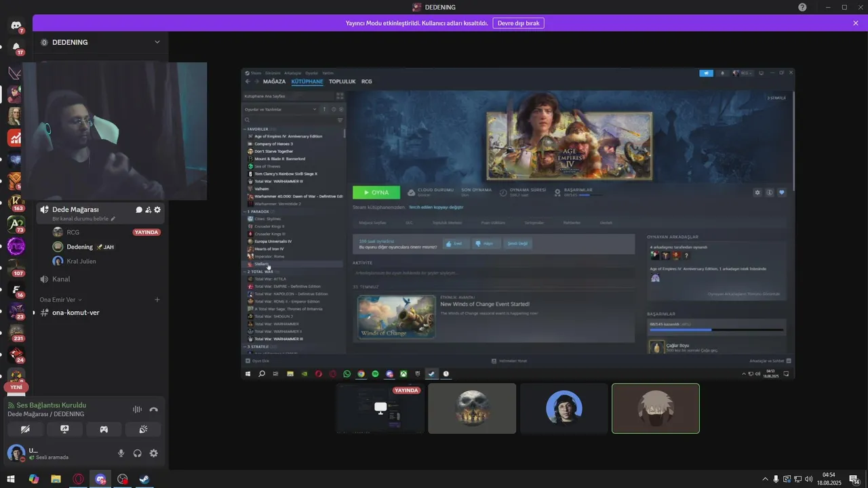
Task: Select the blue-circle avatar participant tile
Action: 564,408
